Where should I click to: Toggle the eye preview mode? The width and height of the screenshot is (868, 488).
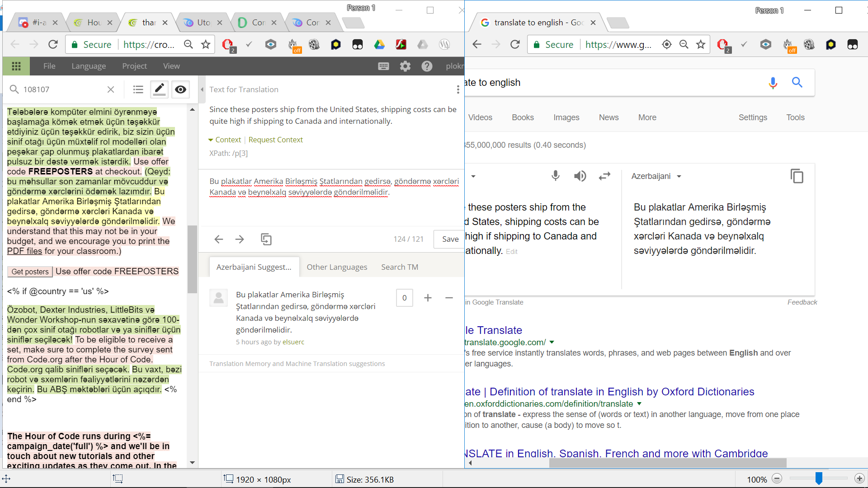click(180, 89)
